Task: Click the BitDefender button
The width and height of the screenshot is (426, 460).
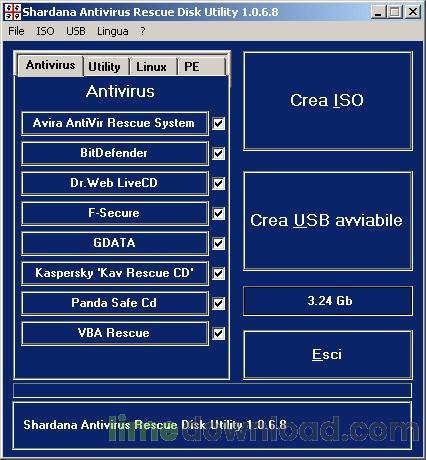Action: 115,153
